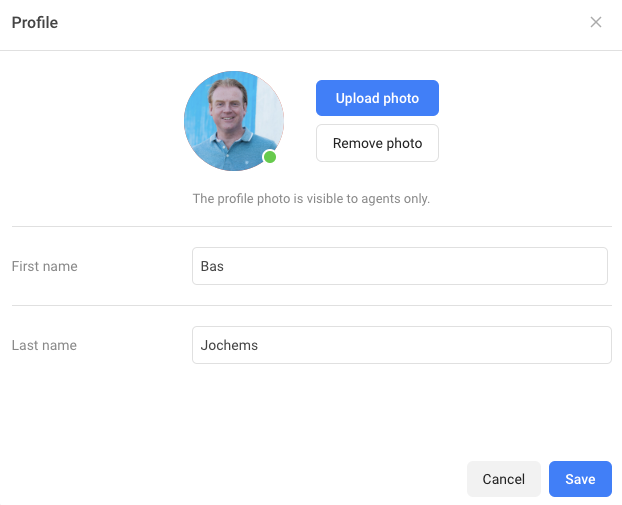Click the "First name" field label
The image size is (622, 505).
click(x=44, y=266)
